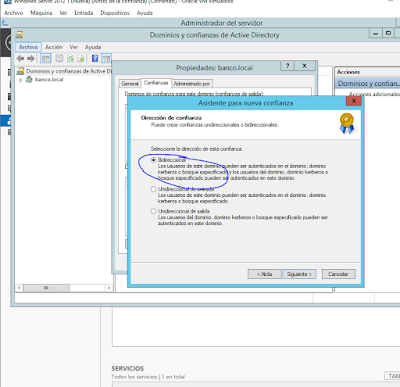Click the Cancelar button in the wizard
The image size is (400, 387).
pos(339,274)
